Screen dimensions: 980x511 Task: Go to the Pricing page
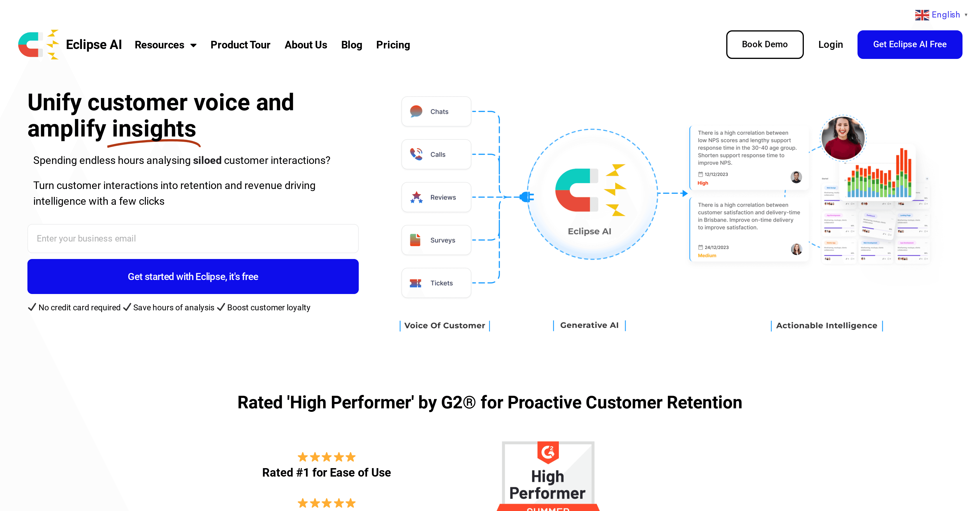tap(393, 45)
